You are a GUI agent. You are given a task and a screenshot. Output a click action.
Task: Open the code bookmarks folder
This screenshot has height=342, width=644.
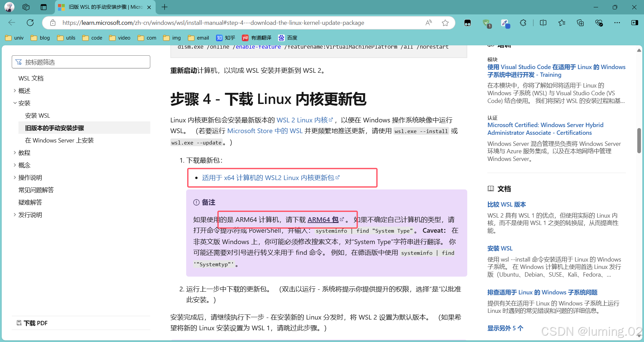tap(92, 38)
